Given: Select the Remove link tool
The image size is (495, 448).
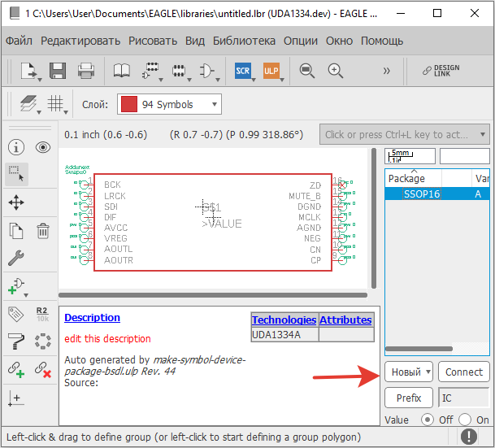Looking at the screenshot, I should (x=43, y=369).
